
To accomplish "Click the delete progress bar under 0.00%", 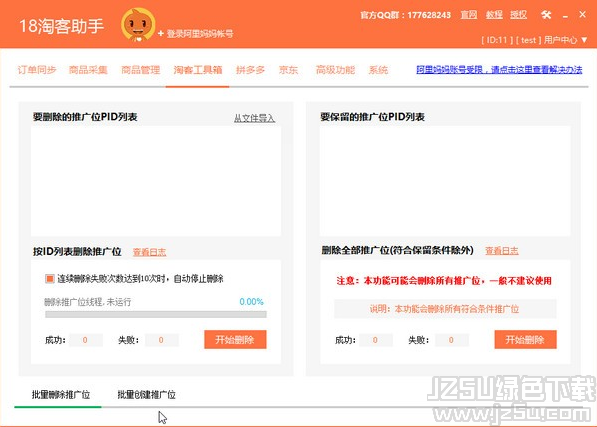I will coord(156,314).
